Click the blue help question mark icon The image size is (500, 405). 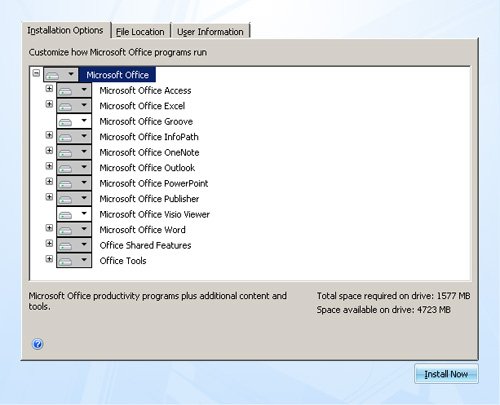(x=38, y=344)
